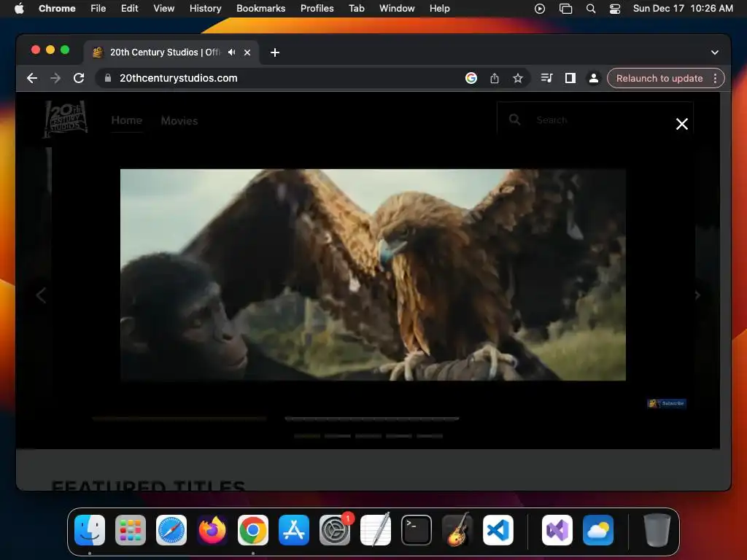
Task: Click the playing trailer video
Action: point(373,275)
